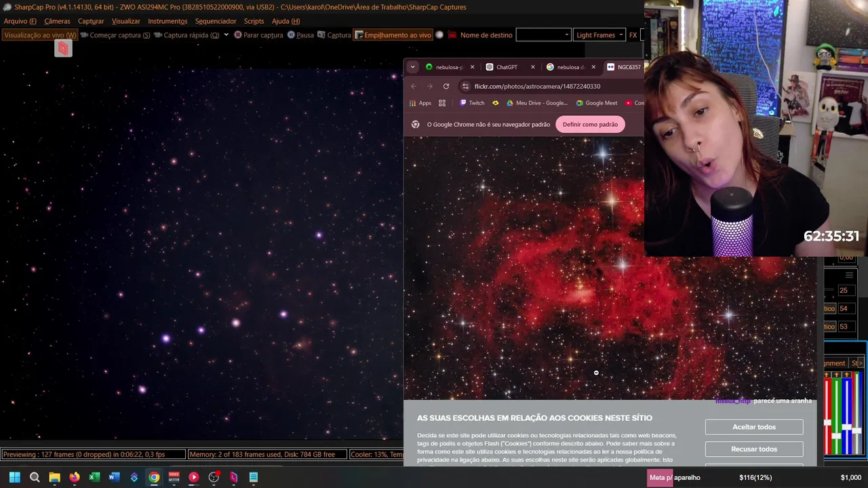This screenshot has height=488, width=868.
Task: Click the tab scroll arrow in stacking panel
Action: tap(861, 363)
